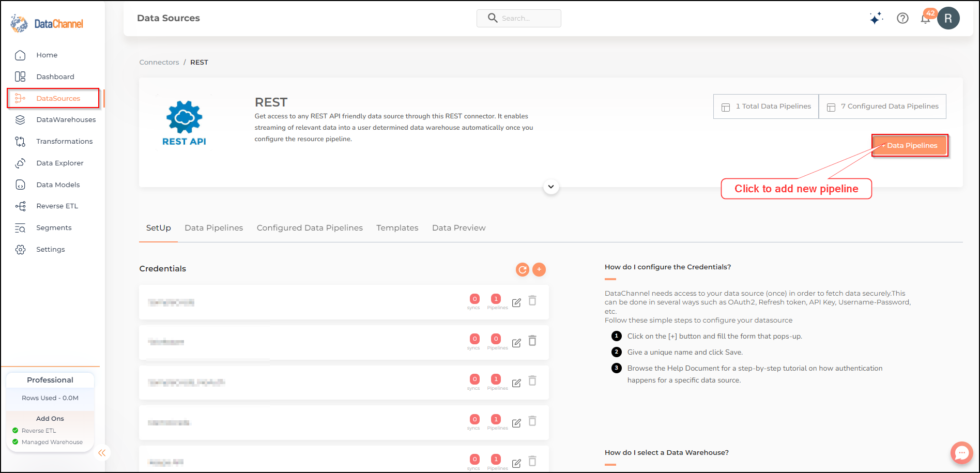Open Data Models section

[x=58, y=185]
